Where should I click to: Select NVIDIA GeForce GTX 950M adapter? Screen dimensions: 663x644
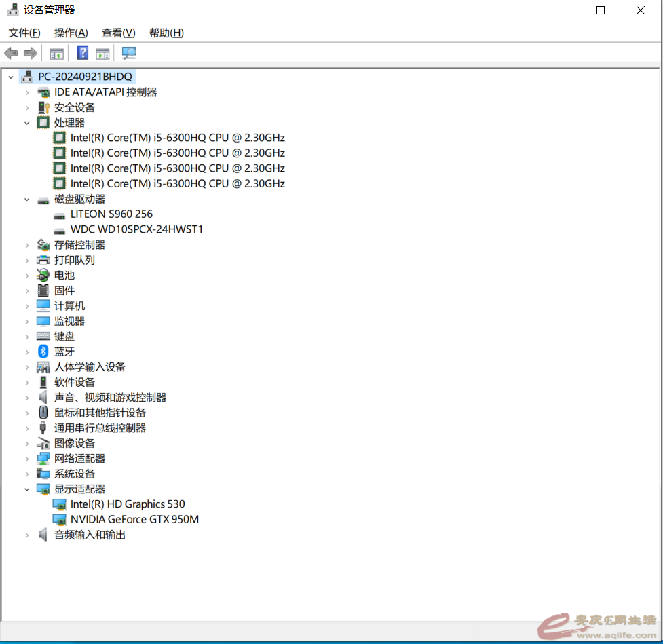134,519
